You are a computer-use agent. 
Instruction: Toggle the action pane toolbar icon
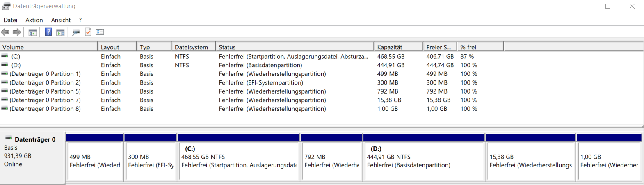pos(60,32)
